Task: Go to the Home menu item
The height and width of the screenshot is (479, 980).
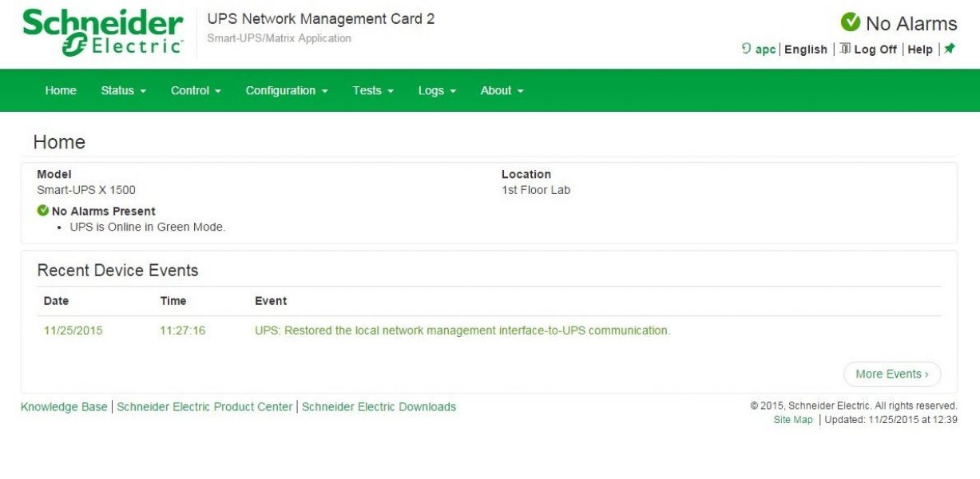Action: (x=61, y=91)
